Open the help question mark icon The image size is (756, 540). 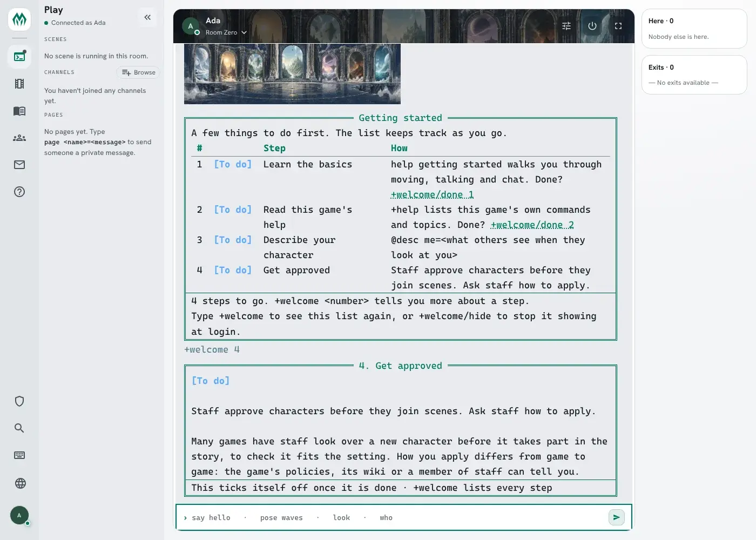click(19, 192)
